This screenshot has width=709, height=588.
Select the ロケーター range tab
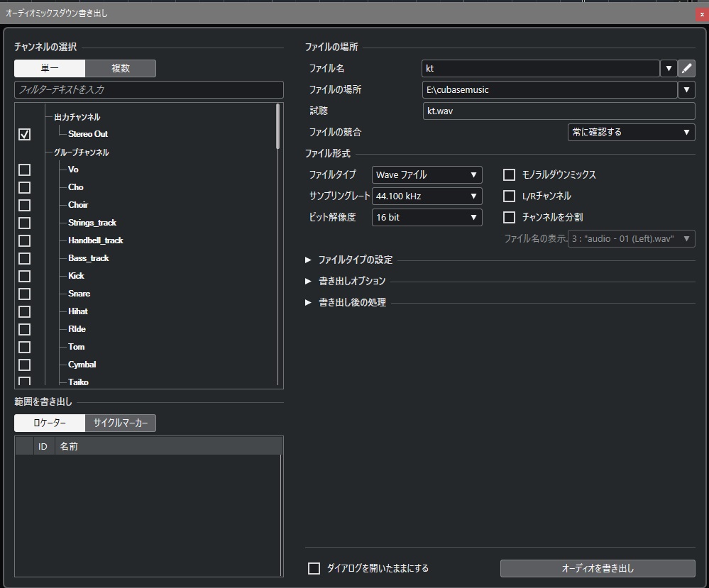pos(50,423)
